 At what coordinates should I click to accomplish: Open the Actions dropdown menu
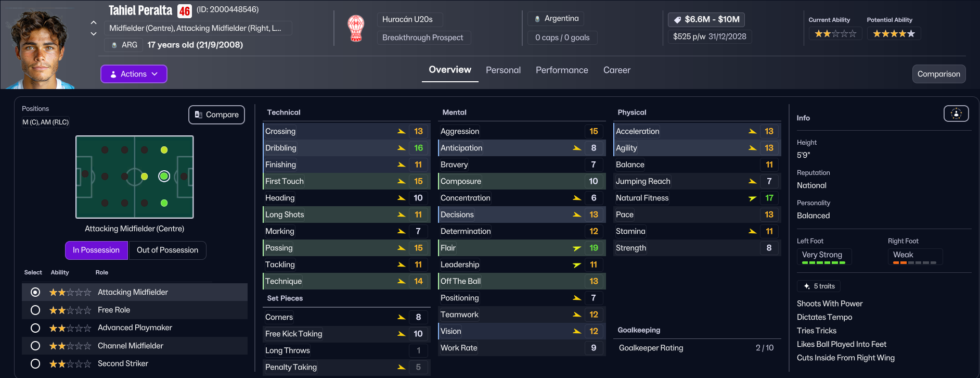(x=134, y=74)
